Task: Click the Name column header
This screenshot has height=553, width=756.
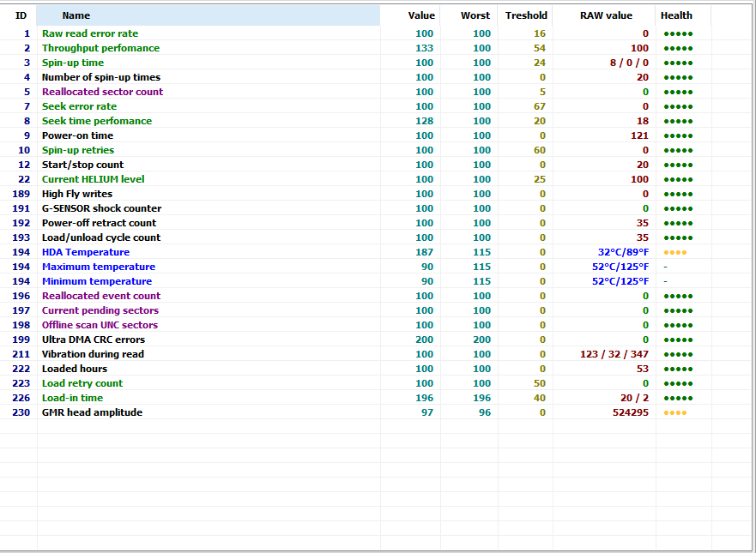Action: click(x=209, y=15)
